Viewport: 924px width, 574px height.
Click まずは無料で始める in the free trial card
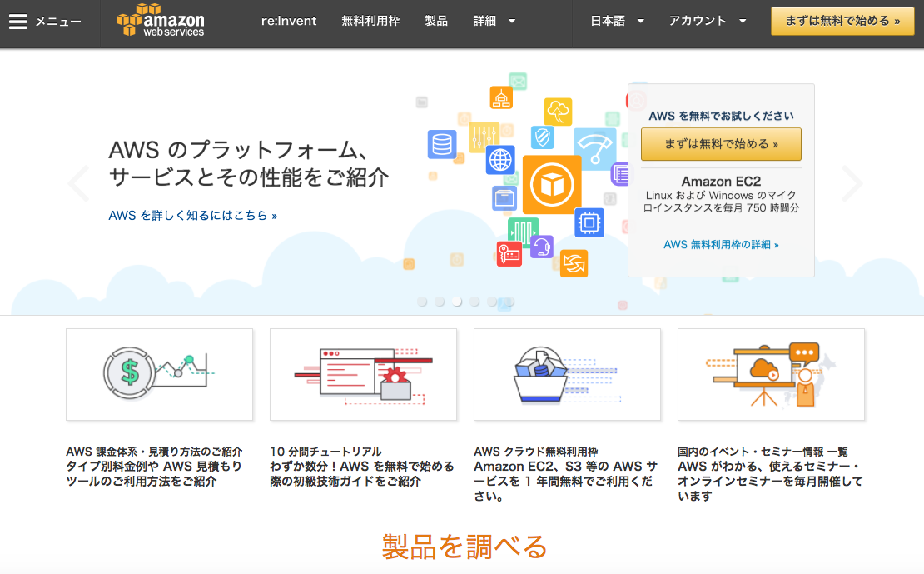[x=721, y=144]
